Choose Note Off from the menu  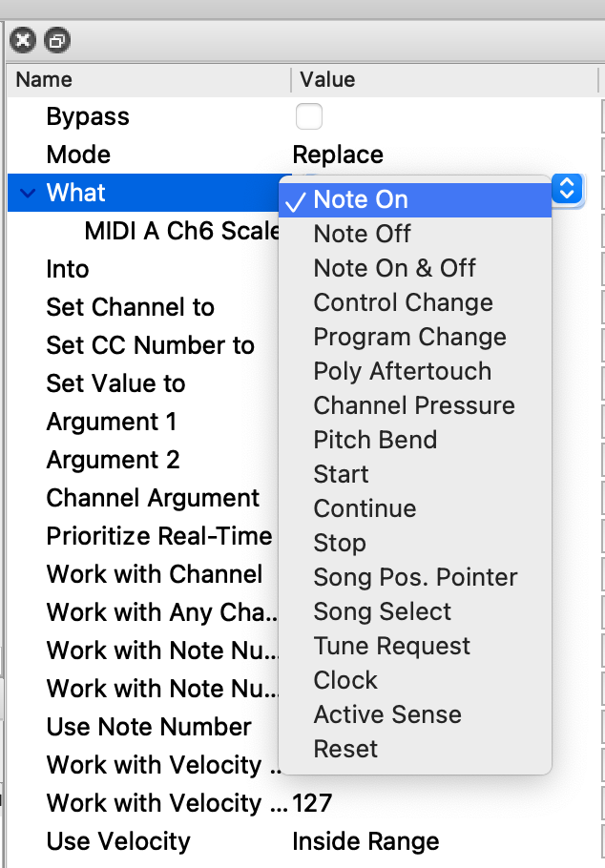point(362,234)
